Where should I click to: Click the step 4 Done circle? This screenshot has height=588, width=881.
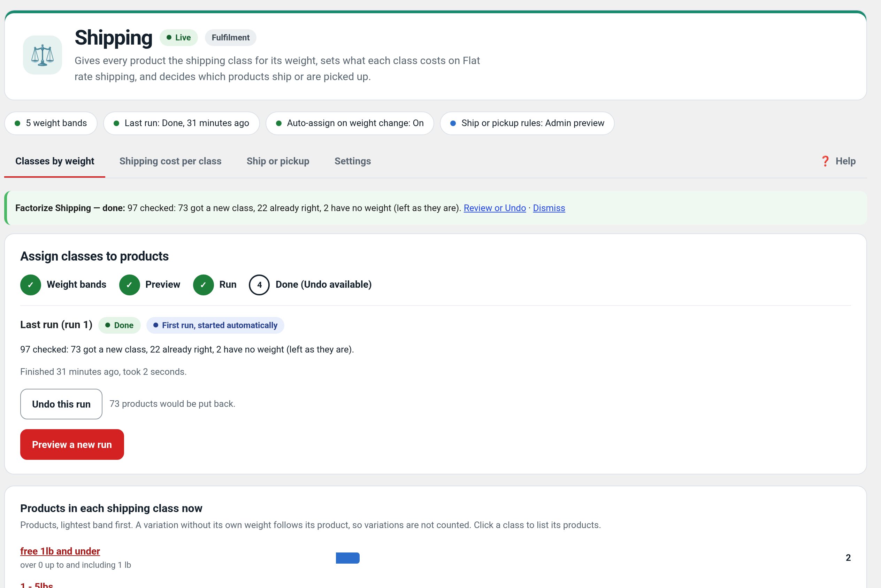tap(259, 285)
